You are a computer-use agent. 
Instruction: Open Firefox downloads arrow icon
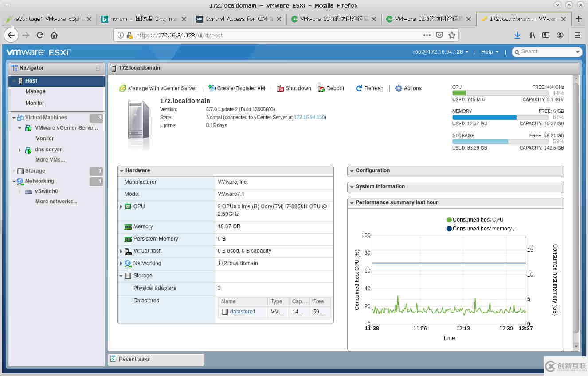point(517,35)
